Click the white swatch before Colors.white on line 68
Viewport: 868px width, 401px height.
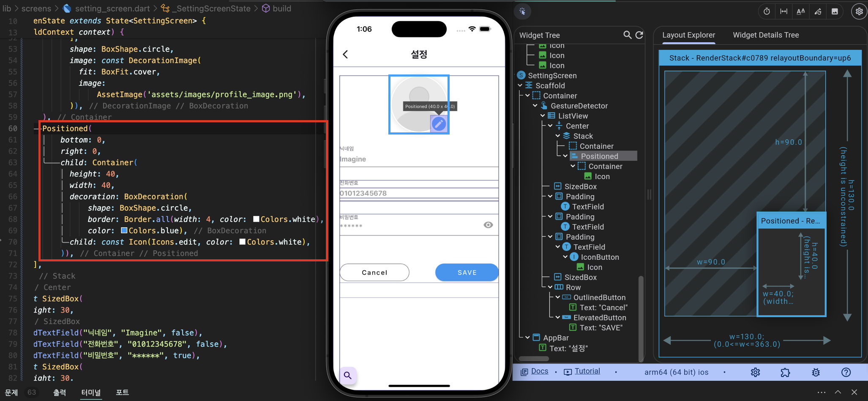coord(256,219)
